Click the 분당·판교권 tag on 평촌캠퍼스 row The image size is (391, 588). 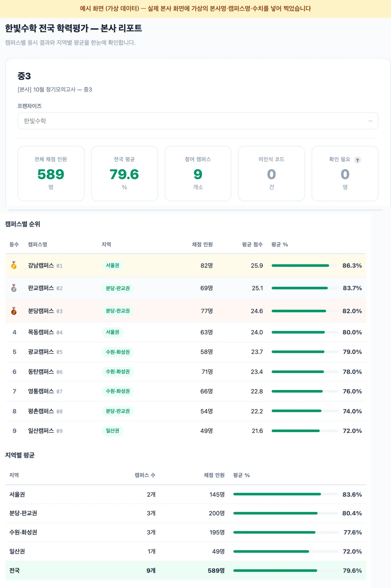(x=118, y=411)
